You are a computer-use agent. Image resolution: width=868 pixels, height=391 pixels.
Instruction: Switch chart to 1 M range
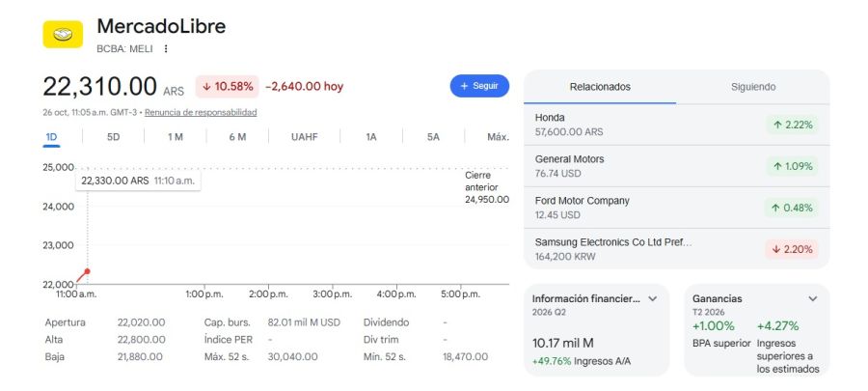[x=176, y=137]
